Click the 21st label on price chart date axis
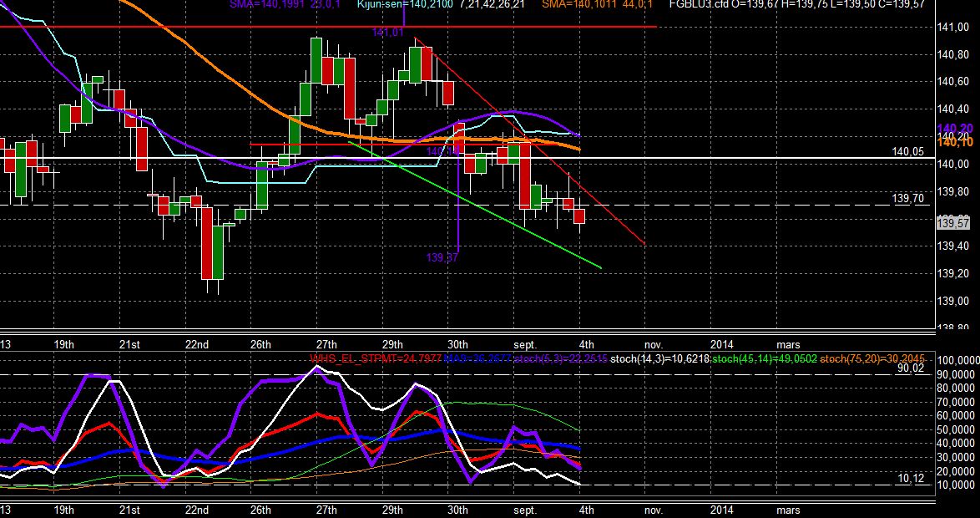This screenshot has width=980, height=518. [129, 345]
